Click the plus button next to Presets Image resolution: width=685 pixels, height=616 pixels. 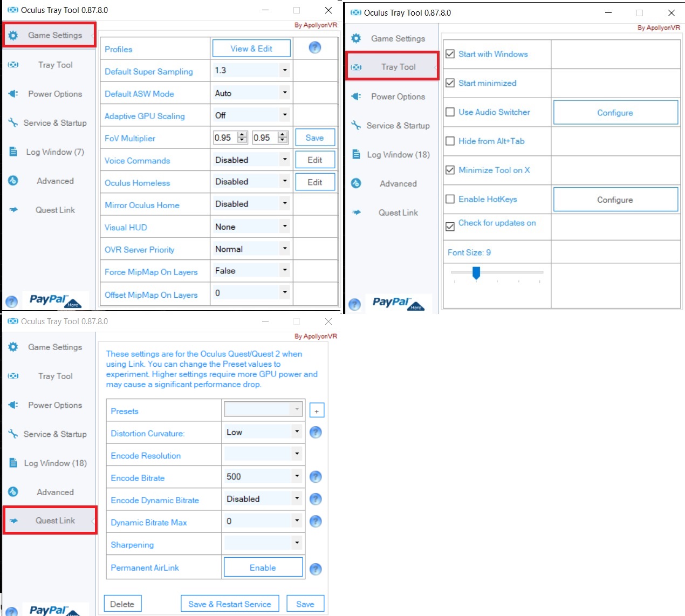(x=317, y=410)
